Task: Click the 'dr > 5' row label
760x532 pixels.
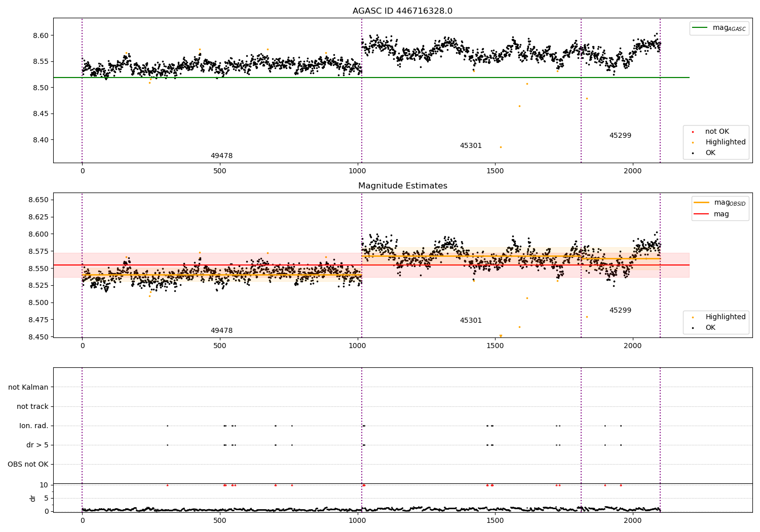Action: tap(37, 445)
